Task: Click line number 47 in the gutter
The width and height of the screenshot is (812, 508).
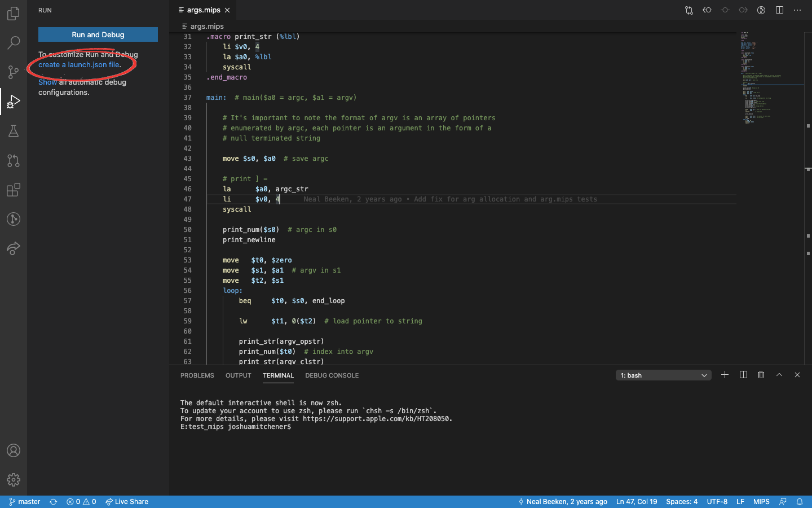Action: click(x=187, y=199)
